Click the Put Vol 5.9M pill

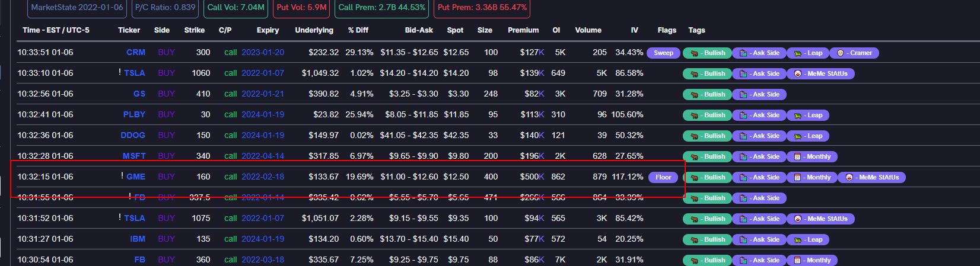pyautogui.click(x=301, y=8)
